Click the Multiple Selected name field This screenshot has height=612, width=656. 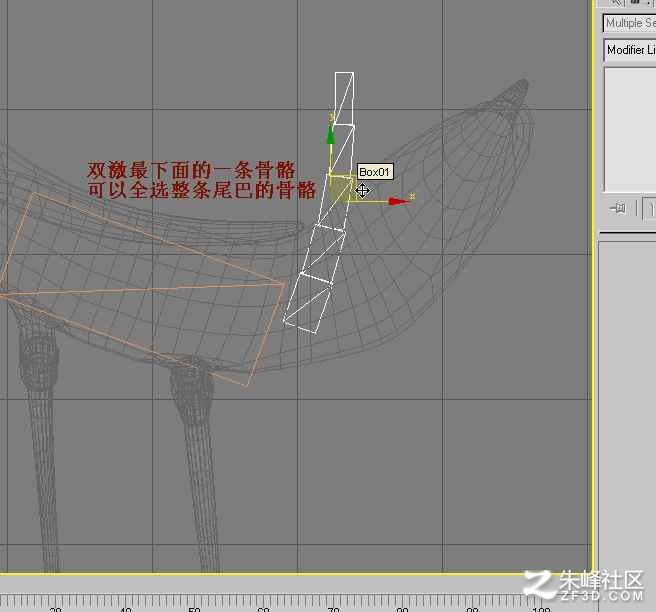tap(630, 23)
